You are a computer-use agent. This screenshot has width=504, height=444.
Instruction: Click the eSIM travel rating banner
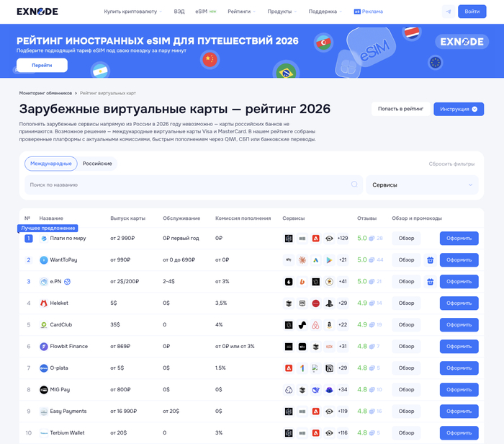252,51
